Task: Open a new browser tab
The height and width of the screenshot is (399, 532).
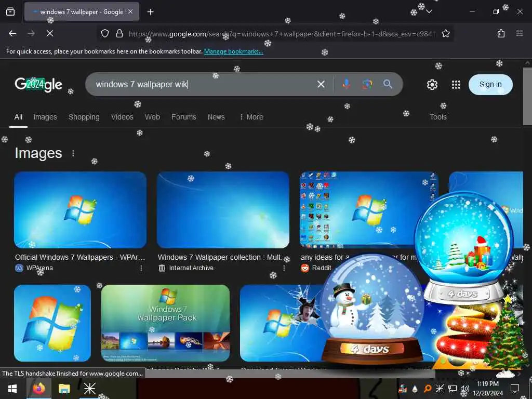Action: [150, 12]
